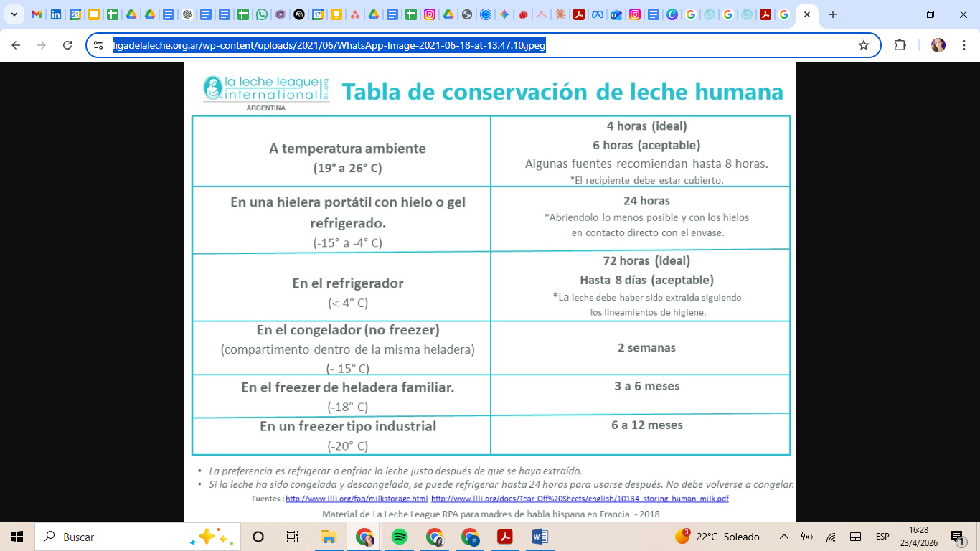Open the weather widget showing 22°C Soleado
This screenshot has width=980, height=551.
717,537
